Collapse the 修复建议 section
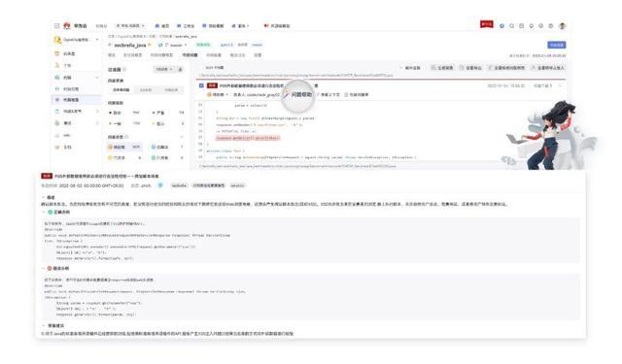Image resolution: width=622 pixels, height=364 pixels. coord(43,325)
